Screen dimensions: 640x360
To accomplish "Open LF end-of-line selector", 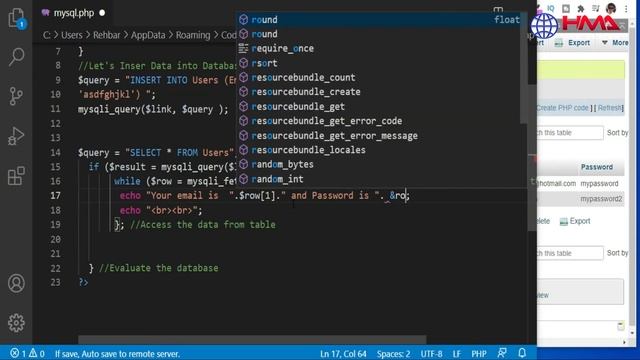I will click(456, 353).
